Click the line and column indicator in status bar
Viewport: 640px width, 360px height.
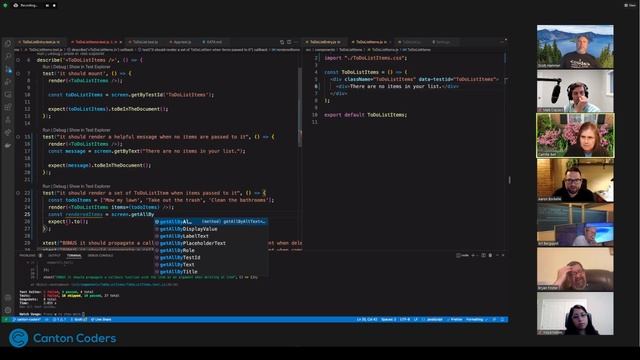pos(366,320)
